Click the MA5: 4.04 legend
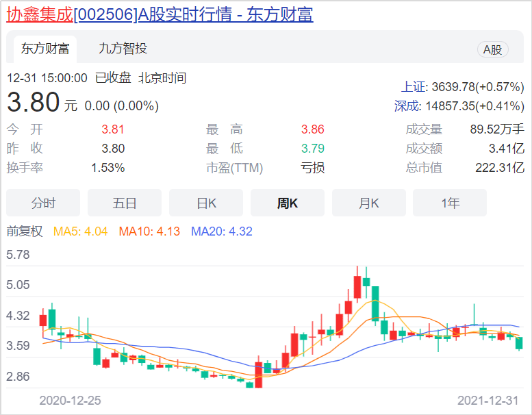532x415 pixels. tap(80, 231)
